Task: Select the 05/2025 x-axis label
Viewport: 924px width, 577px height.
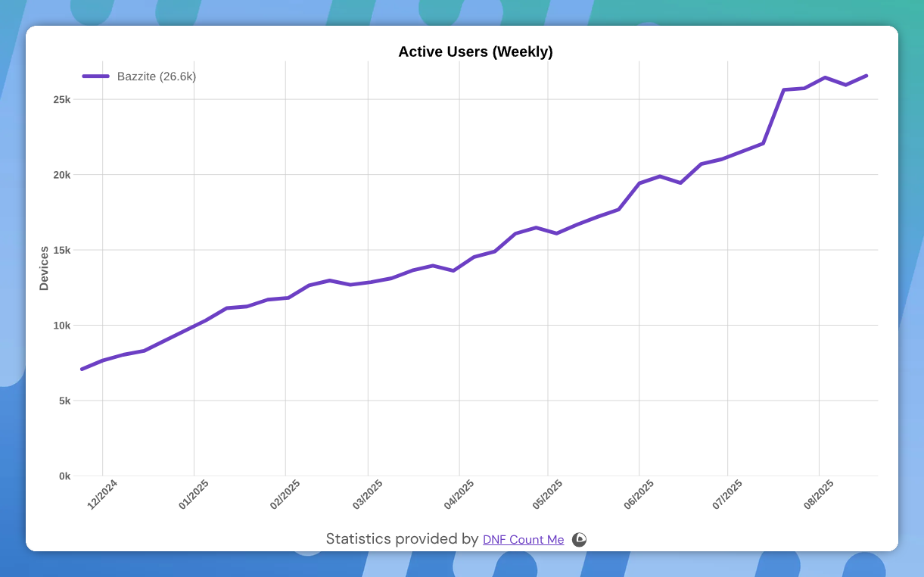Action: (x=547, y=494)
